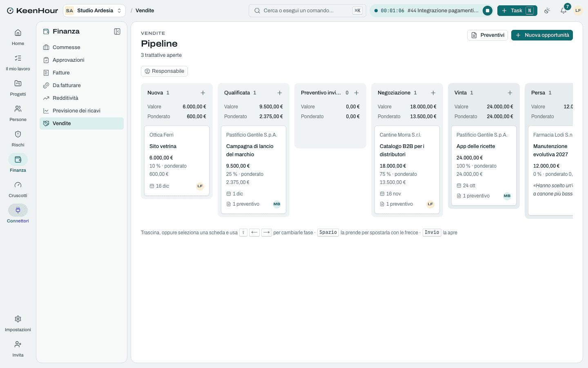The width and height of the screenshot is (588, 368).
Task: Open Redditività in Finanza menu
Action: 82,98
